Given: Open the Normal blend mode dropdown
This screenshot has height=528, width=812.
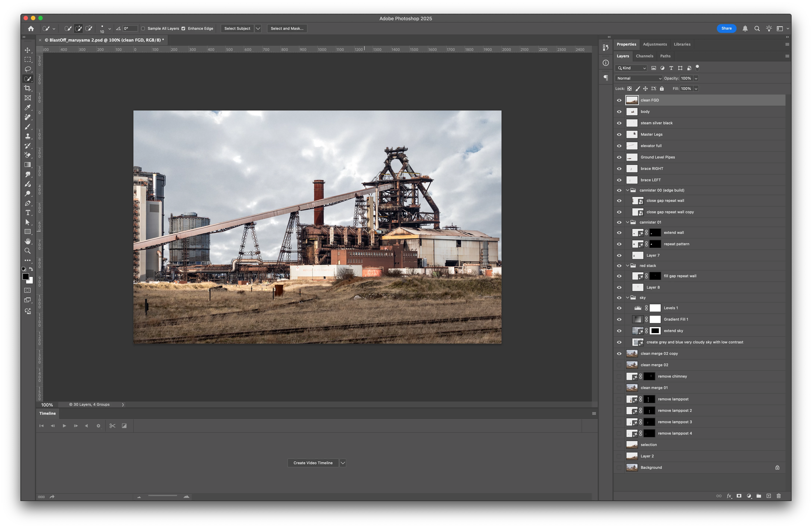Looking at the screenshot, I should pyautogui.click(x=639, y=78).
